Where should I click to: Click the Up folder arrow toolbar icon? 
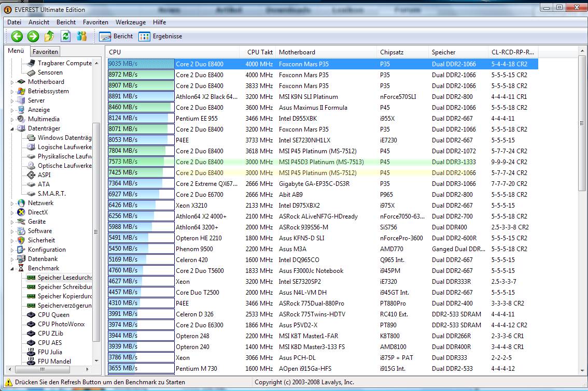pyautogui.click(x=49, y=36)
